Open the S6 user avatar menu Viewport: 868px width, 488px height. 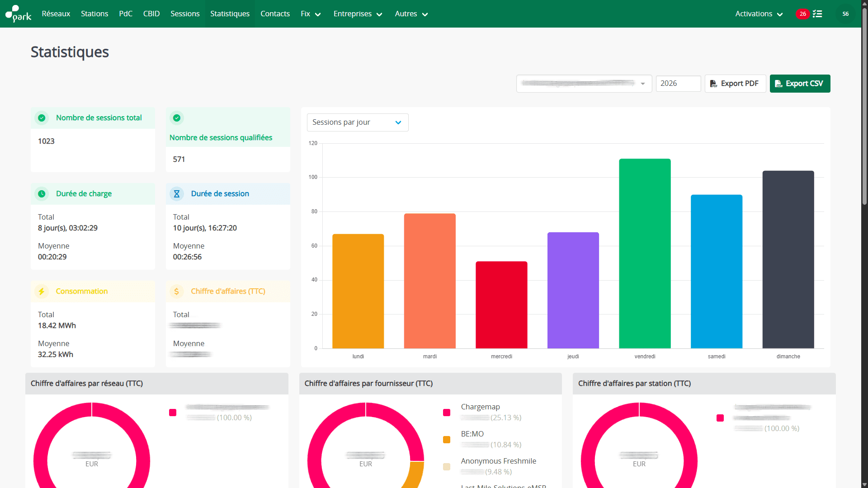pos(845,14)
